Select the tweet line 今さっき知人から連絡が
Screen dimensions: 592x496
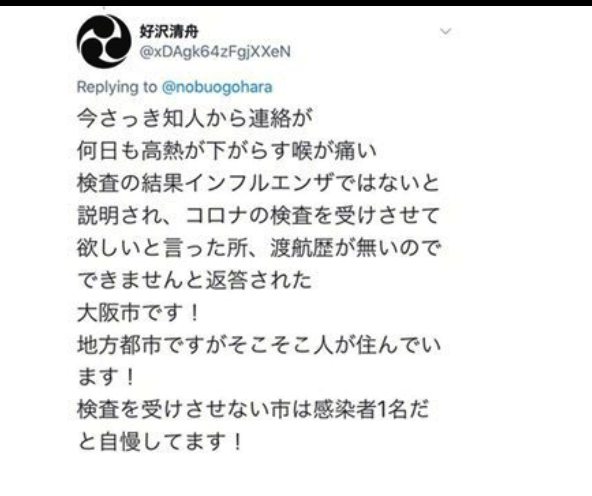[195, 119]
